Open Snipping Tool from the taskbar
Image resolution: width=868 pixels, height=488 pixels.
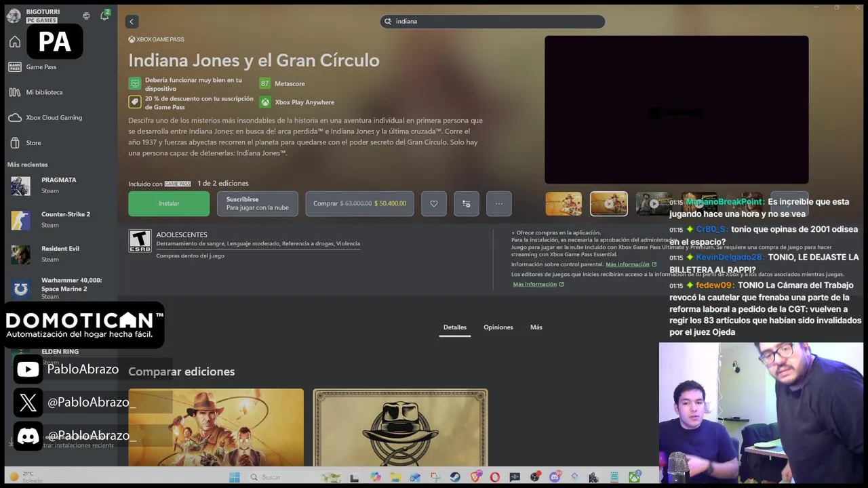click(435, 477)
